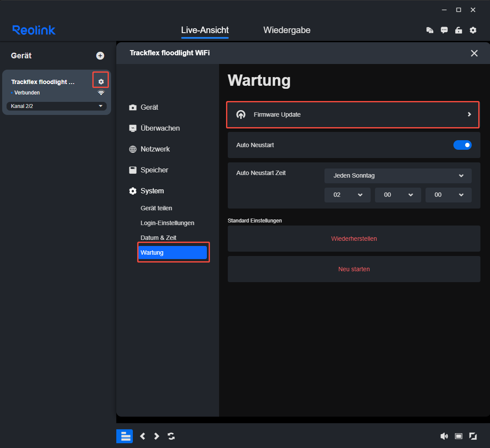The height and width of the screenshot is (448, 490).
Task: Open the Netzwerk settings section
Action: 155,149
